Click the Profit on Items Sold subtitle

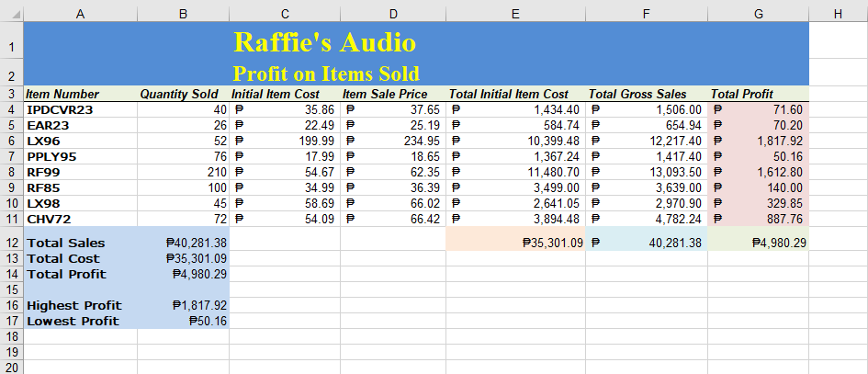pyautogui.click(x=326, y=74)
